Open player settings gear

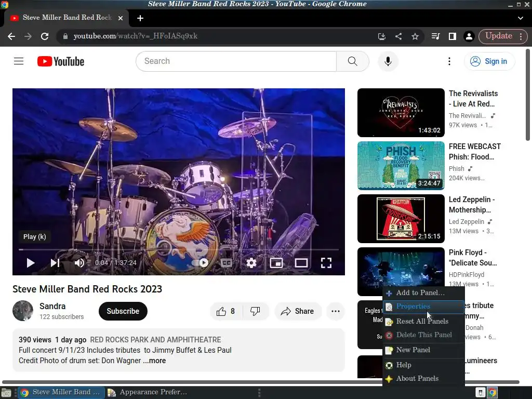251,263
